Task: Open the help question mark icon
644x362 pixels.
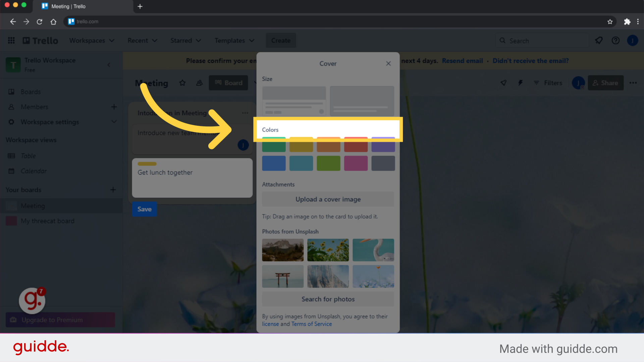Action: pyautogui.click(x=616, y=40)
